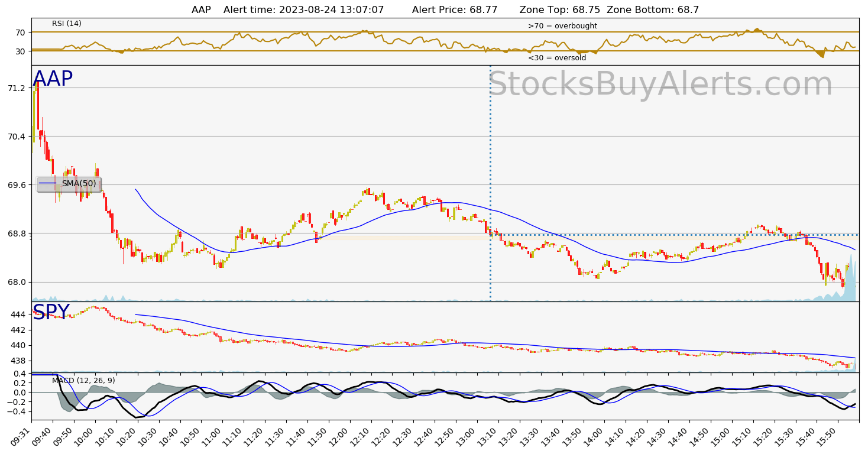
Task: Click the SPY ticker label
Action: 51,312
